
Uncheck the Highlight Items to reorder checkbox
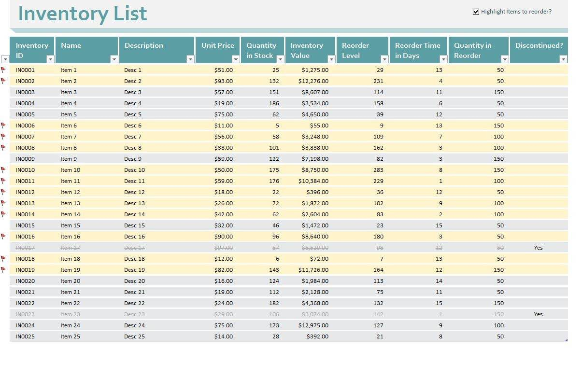[x=475, y=12]
